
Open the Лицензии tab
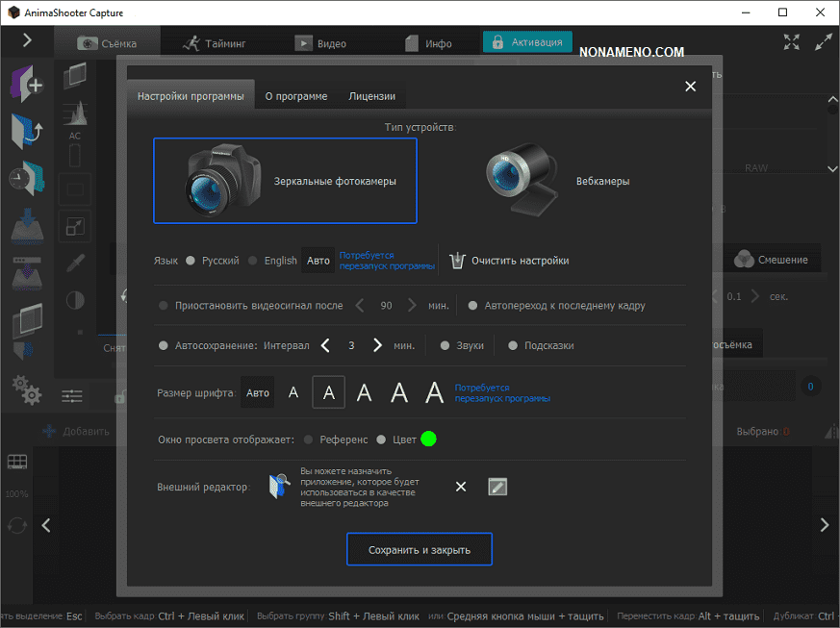(371, 96)
